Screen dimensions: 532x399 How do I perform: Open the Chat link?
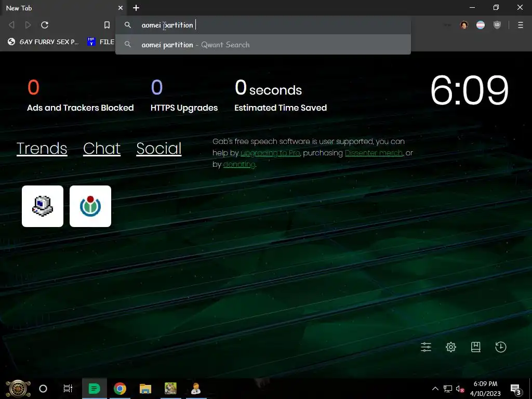point(102,149)
